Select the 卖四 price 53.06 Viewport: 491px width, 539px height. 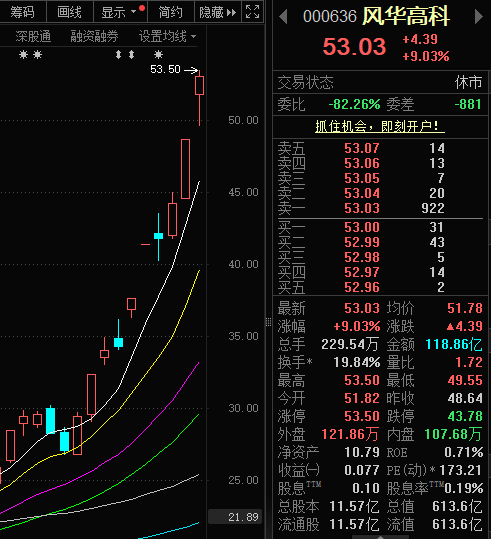362,163
